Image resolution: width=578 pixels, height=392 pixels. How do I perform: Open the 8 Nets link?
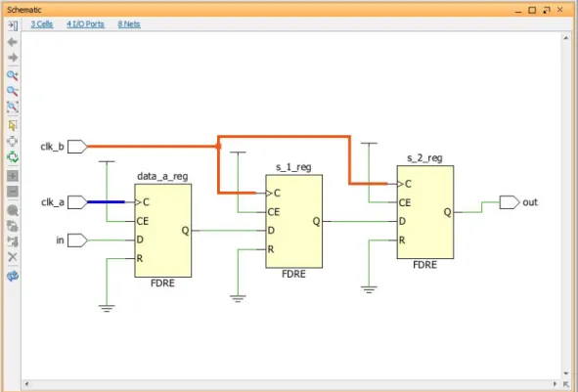pos(129,24)
